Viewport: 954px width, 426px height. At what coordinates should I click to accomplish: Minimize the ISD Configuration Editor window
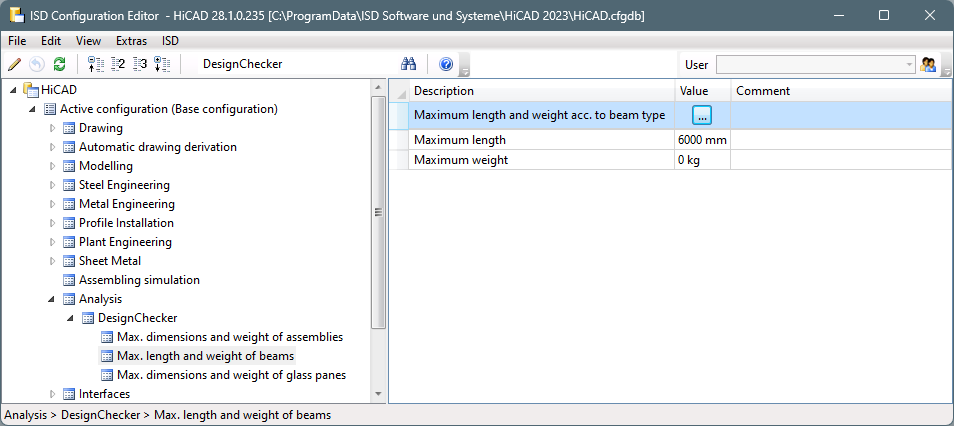pos(838,16)
